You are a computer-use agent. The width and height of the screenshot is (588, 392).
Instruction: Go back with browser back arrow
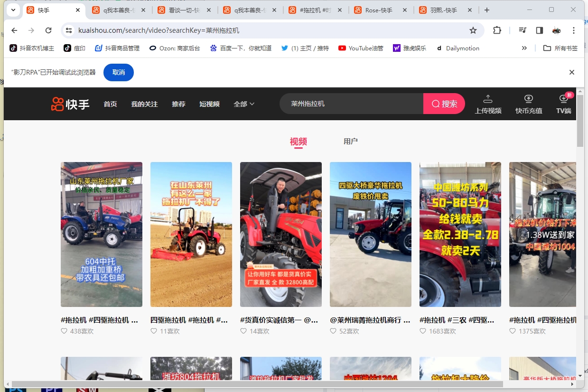[x=14, y=30]
